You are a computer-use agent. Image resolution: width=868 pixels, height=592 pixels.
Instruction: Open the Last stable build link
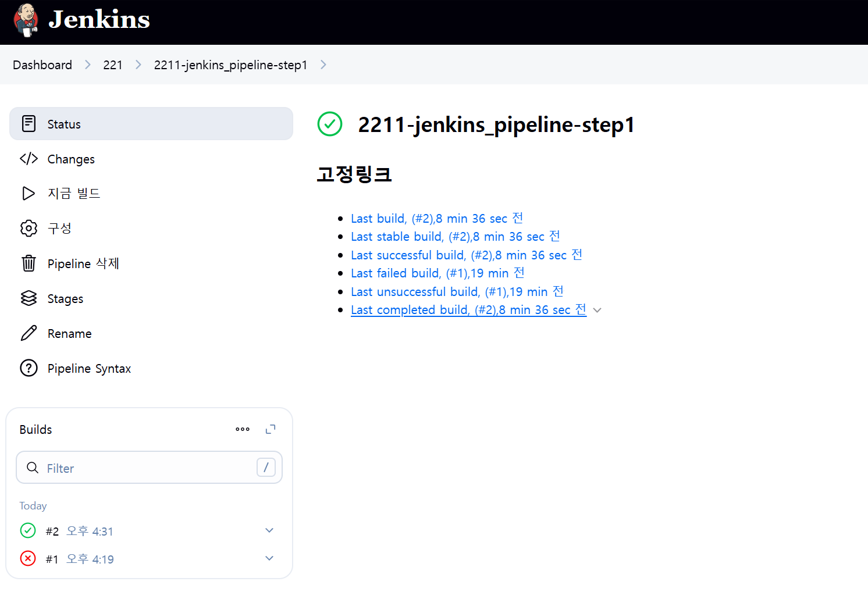455,237
